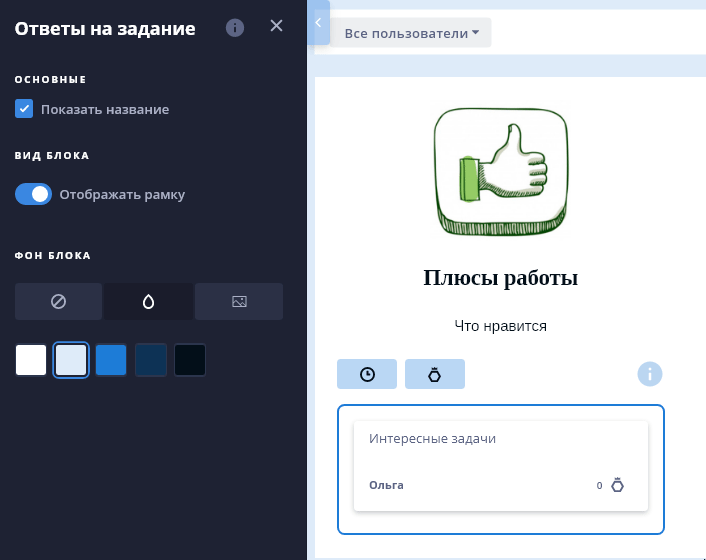Click the light blue info icon
The width and height of the screenshot is (706, 560).
point(649,374)
